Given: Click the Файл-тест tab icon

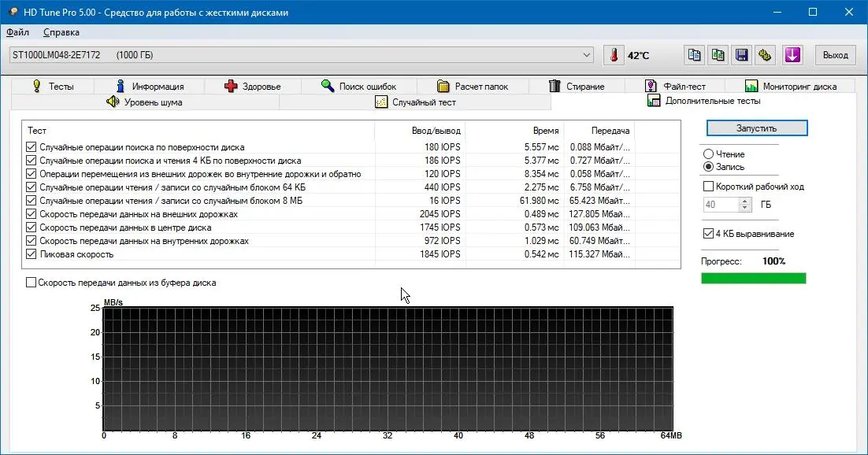Looking at the screenshot, I should tap(651, 86).
